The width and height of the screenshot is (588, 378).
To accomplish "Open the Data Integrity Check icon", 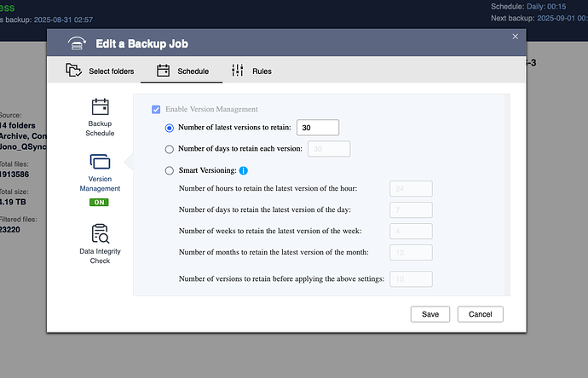I will pyautogui.click(x=100, y=234).
